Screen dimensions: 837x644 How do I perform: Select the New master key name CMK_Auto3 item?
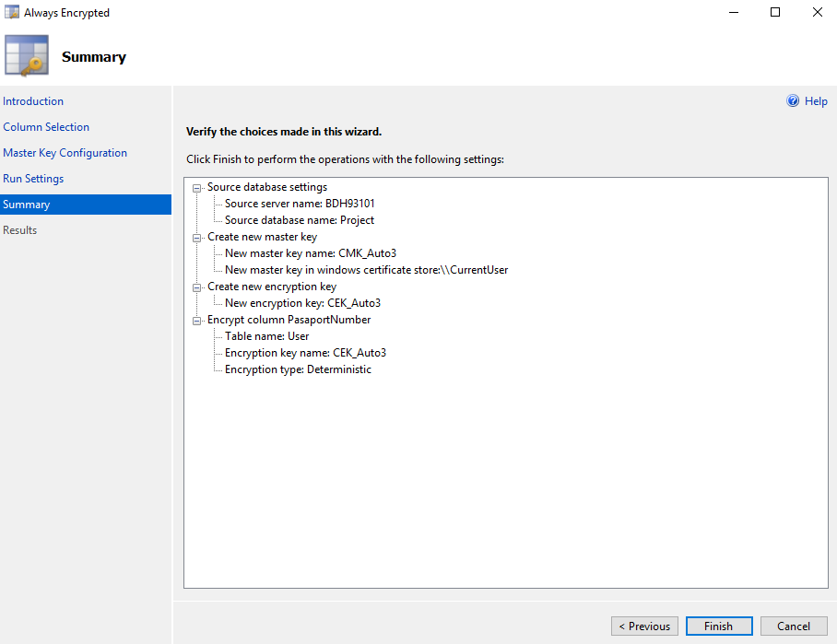311,253
